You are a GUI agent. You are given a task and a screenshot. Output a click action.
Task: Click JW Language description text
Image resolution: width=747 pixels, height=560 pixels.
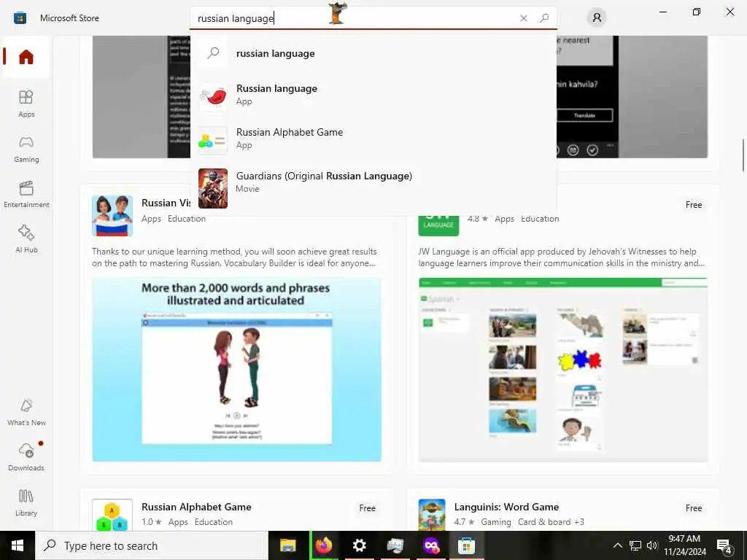point(562,257)
